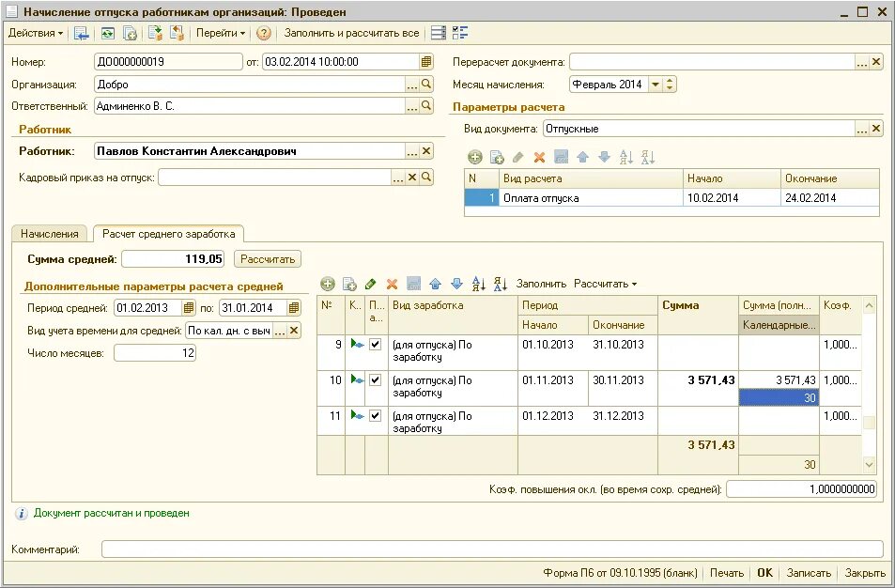Click Заполнить и рассчитать все
The width and height of the screenshot is (895, 588).
(351, 33)
